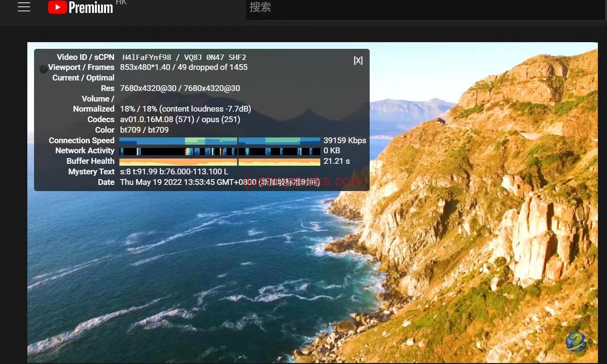Open the hamburger guide menu

click(24, 7)
